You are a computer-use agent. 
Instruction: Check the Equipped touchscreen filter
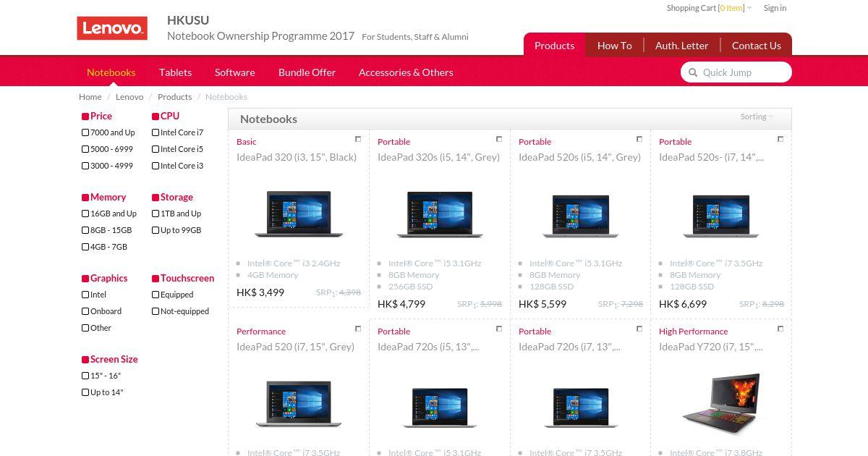[156, 295]
